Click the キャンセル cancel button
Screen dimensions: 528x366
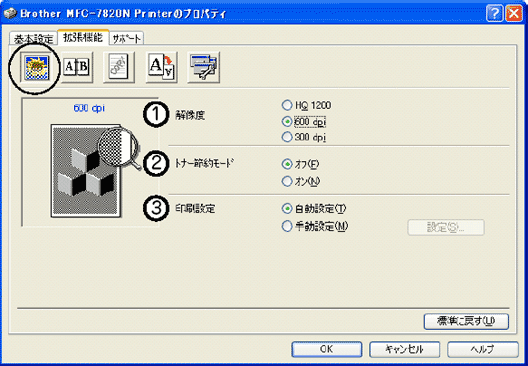coord(404,349)
